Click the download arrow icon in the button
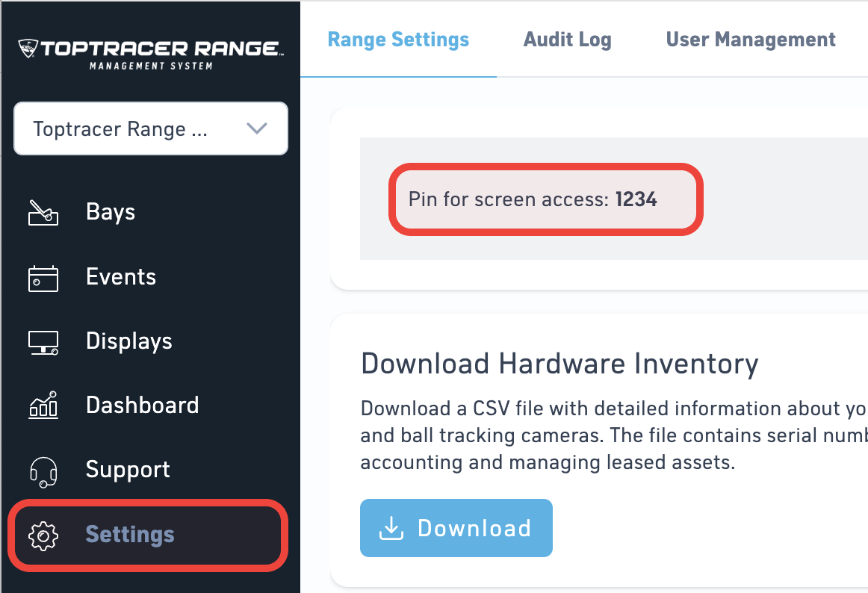This screenshot has height=593, width=868. pyautogui.click(x=391, y=528)
